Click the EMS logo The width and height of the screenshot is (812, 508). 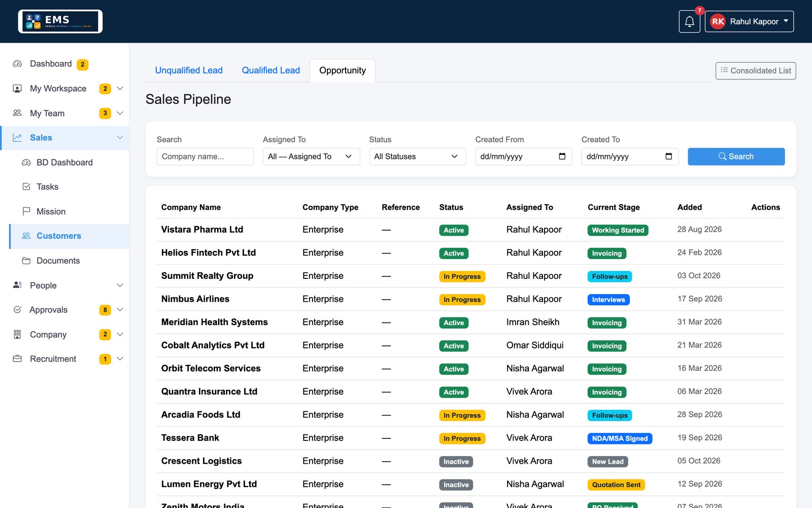point(60,21)
